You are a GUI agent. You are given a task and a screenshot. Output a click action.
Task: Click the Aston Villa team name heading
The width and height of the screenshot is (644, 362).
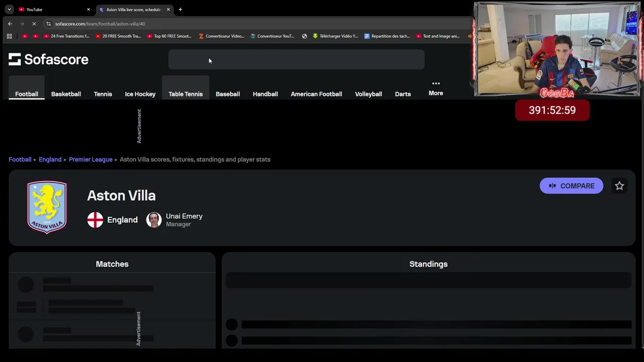point(121,196)
